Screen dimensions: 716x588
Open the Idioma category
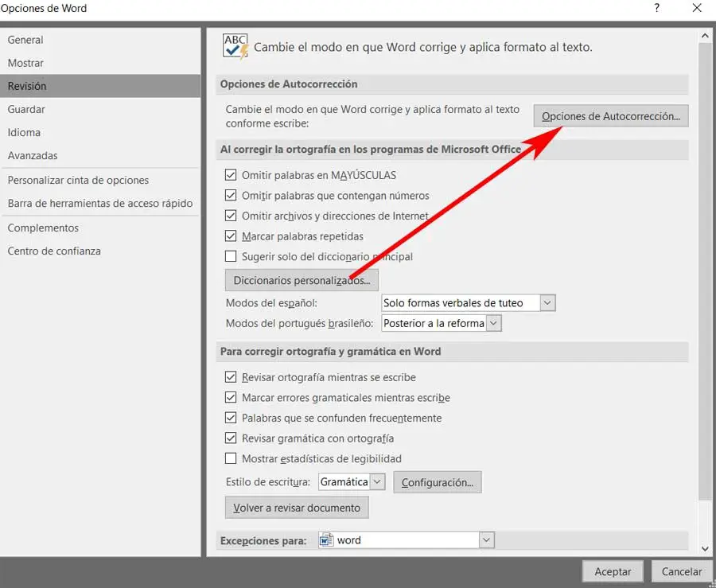[x=100, y=132]
